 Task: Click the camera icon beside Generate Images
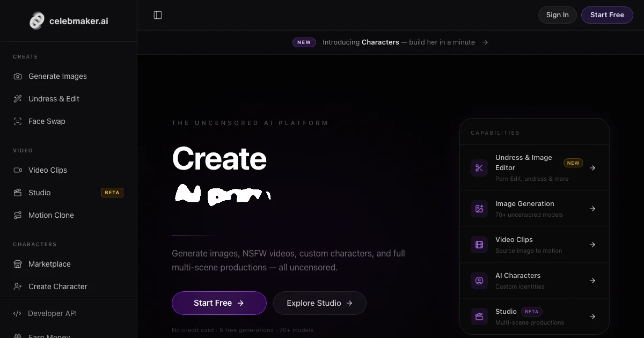coord(18,76)
